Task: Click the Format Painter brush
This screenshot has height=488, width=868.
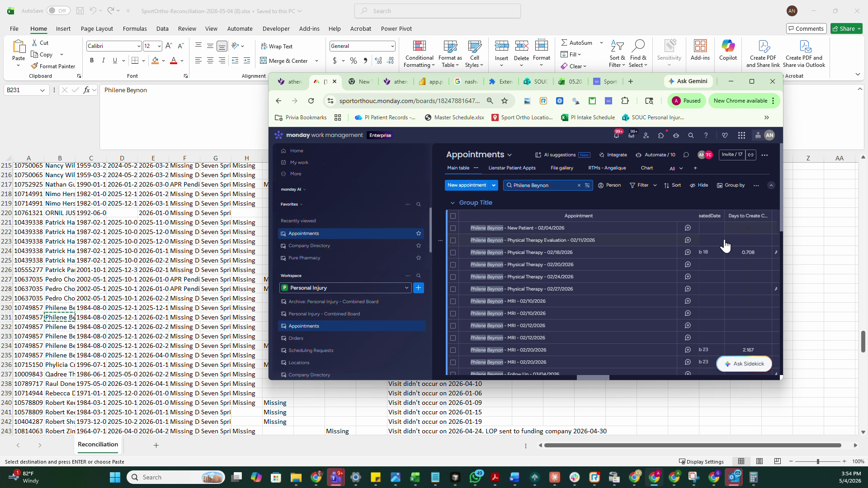Action: (34, 66)
